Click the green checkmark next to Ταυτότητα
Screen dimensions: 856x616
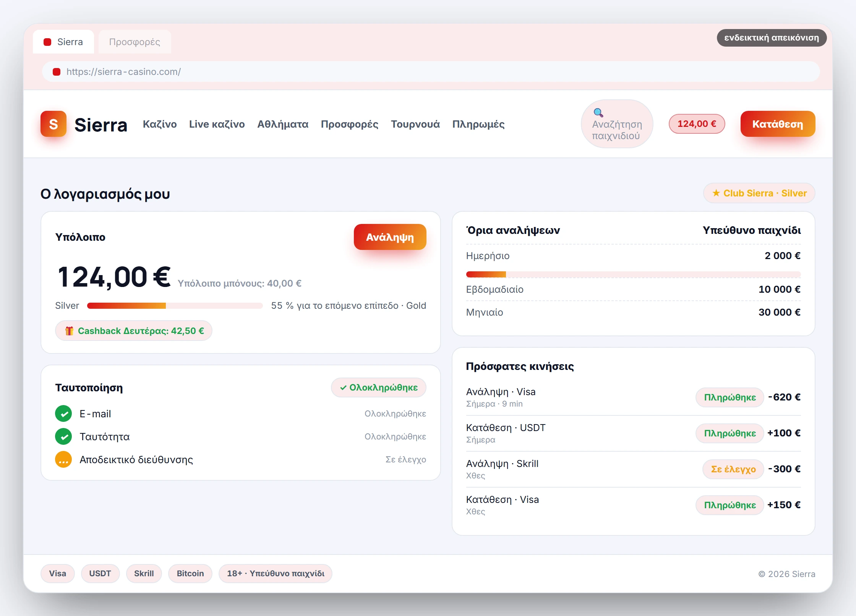63,436
